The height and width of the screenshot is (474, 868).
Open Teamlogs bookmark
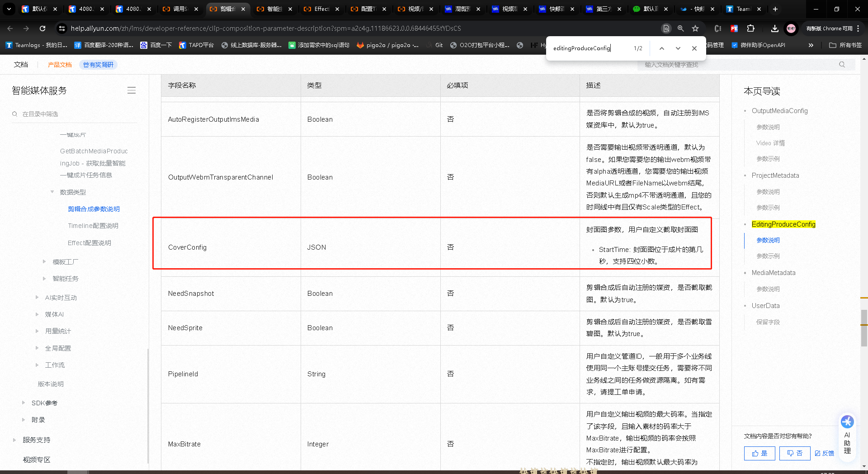click(36, 45)
